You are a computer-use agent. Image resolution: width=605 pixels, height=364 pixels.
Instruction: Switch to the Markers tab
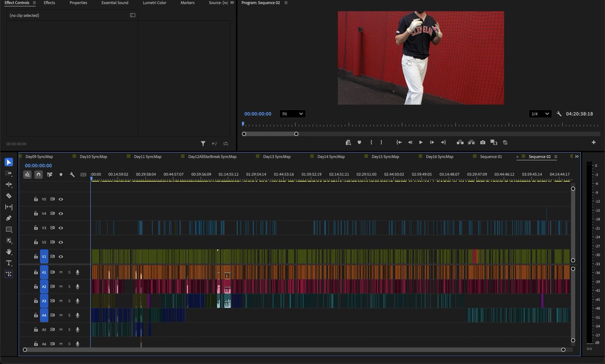pyautogui.click(x=188, y=3)
